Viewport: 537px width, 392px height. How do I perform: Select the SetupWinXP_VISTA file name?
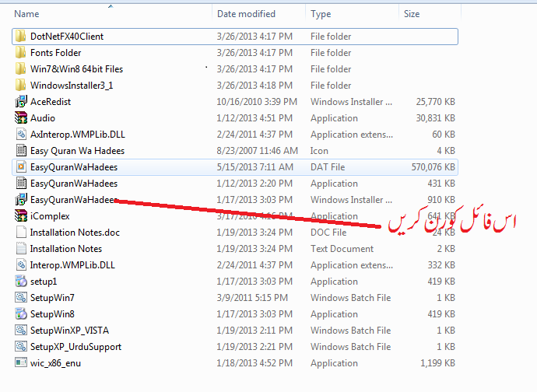69,331
